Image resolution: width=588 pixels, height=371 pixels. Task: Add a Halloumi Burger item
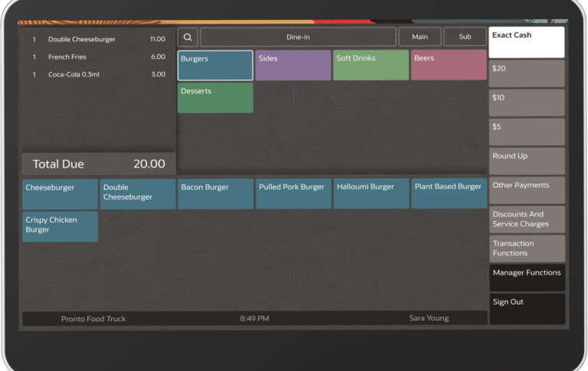(x=371, y=194)
